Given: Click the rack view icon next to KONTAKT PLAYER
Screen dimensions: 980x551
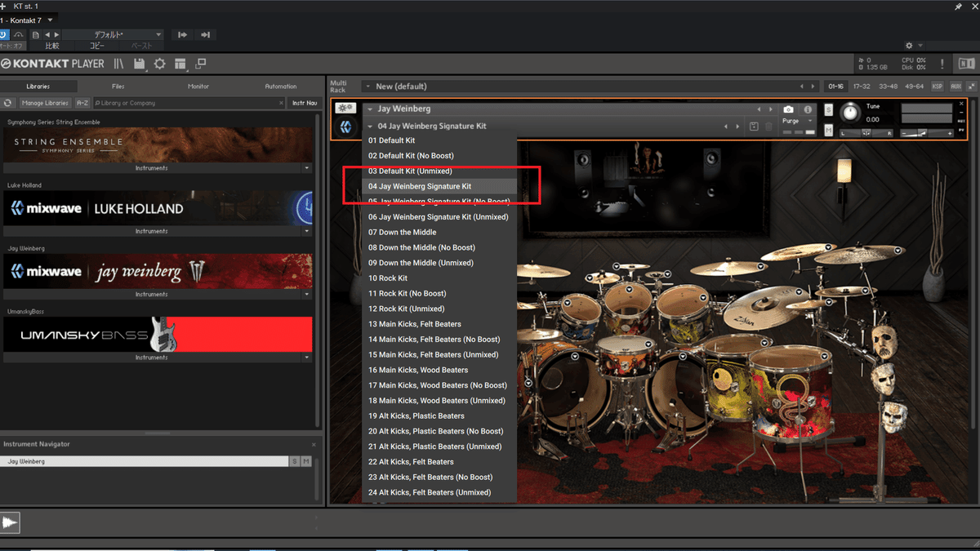Looking at the screenshot, I should pyautogui.click(x=118, y=64).
